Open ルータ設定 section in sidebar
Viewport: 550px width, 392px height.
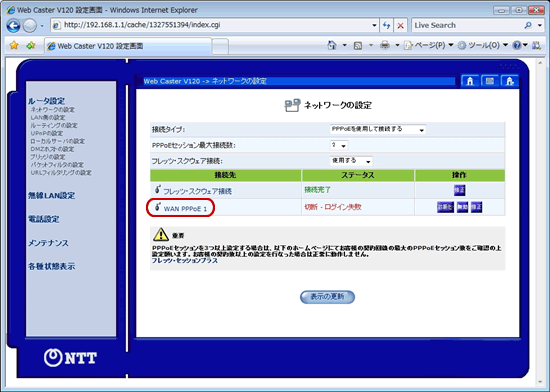(x=47, y=101)
